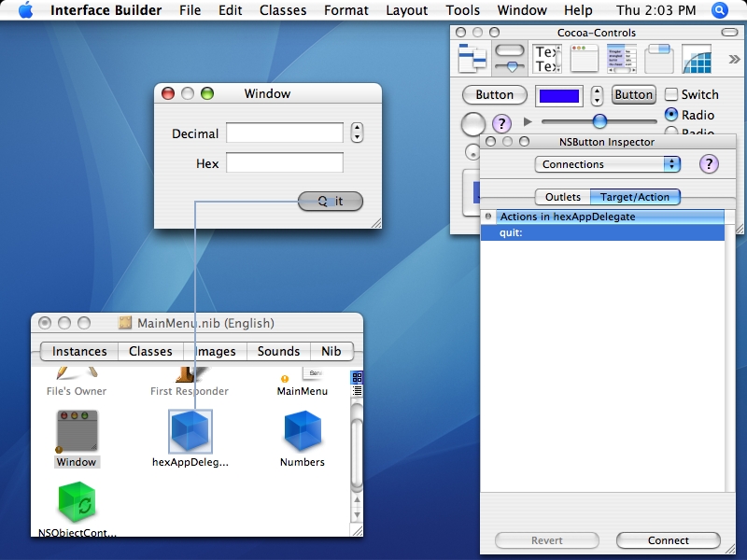This screenshot has width=747, height=560.
Task: Open the Instances tab in MainMenu.nib
Action: coord(79,352)
